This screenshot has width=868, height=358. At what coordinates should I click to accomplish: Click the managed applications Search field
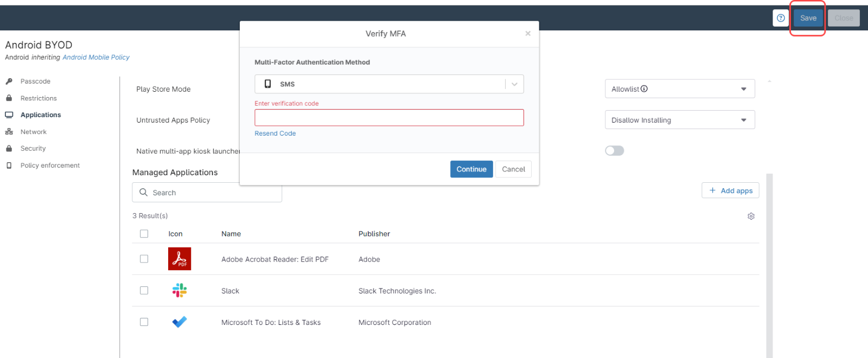click(x=207, y=192)
